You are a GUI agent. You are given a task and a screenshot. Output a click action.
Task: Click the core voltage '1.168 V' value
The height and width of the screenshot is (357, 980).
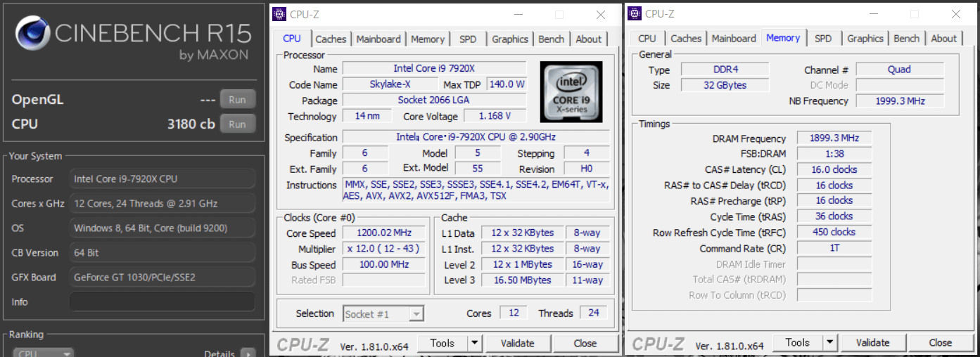[494, 116]
